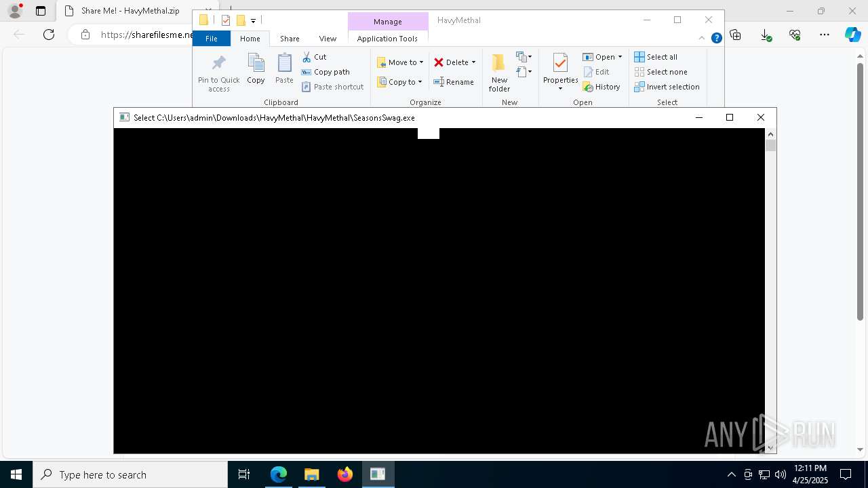Open Browser essentials heart icon

[x=795, y=35]
